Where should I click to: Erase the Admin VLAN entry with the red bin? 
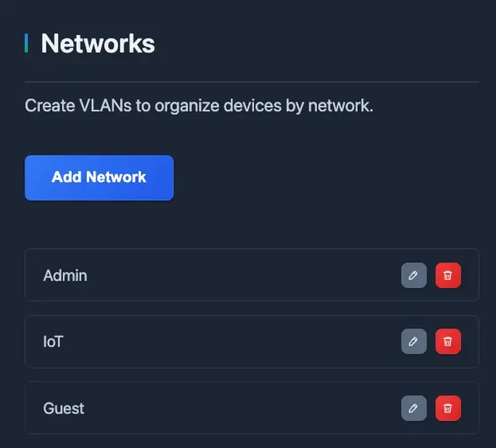[448, 276]
